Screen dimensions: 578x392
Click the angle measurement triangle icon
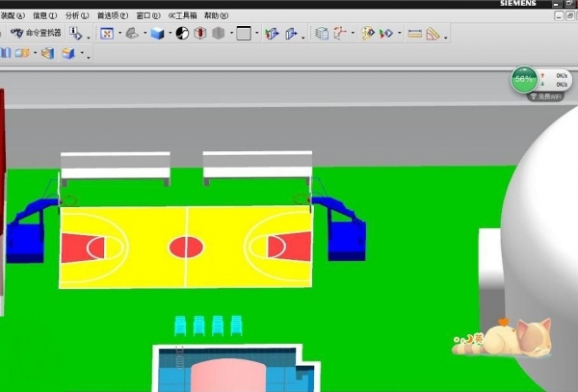pyautogui.click(x=433, y=34)
